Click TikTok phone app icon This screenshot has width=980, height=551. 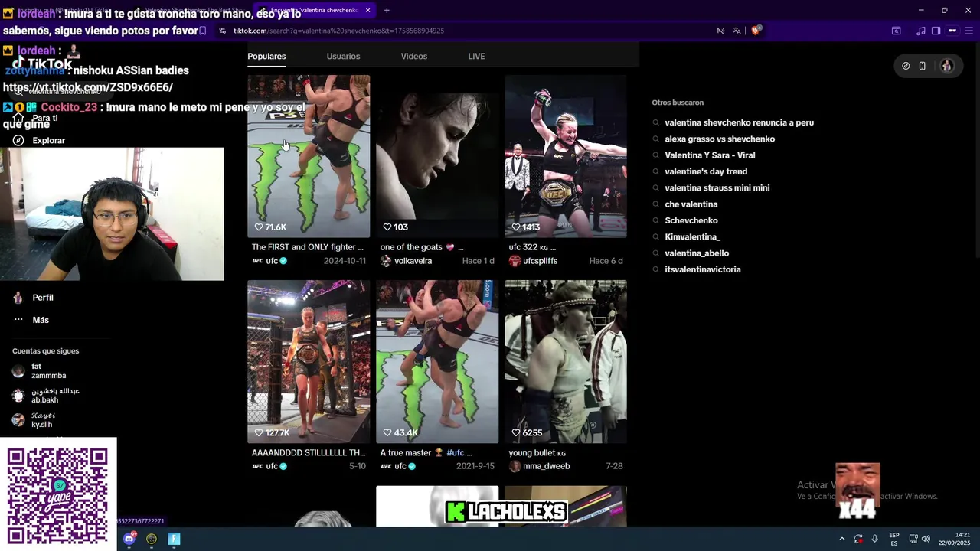click(x=922, y=66)
